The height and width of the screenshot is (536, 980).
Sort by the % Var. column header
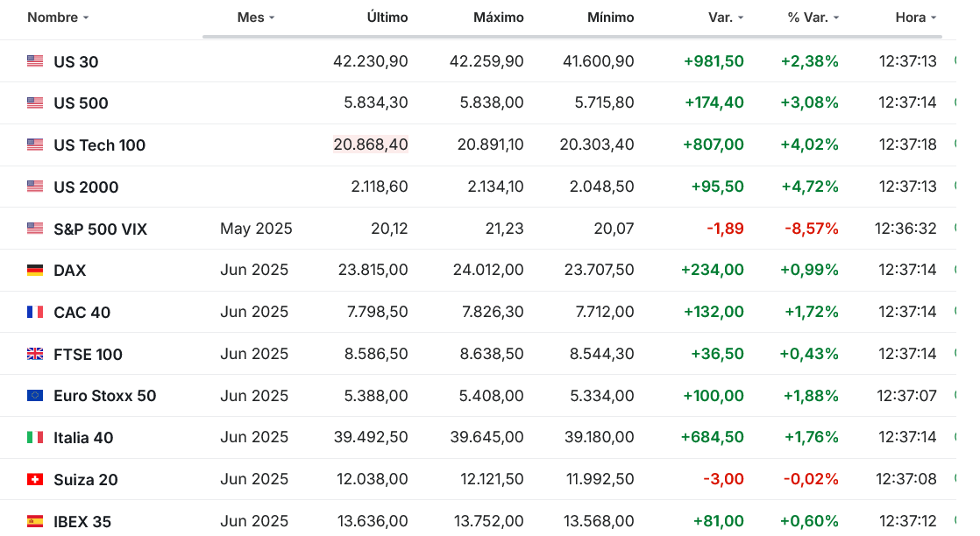(x=813, y=18)
